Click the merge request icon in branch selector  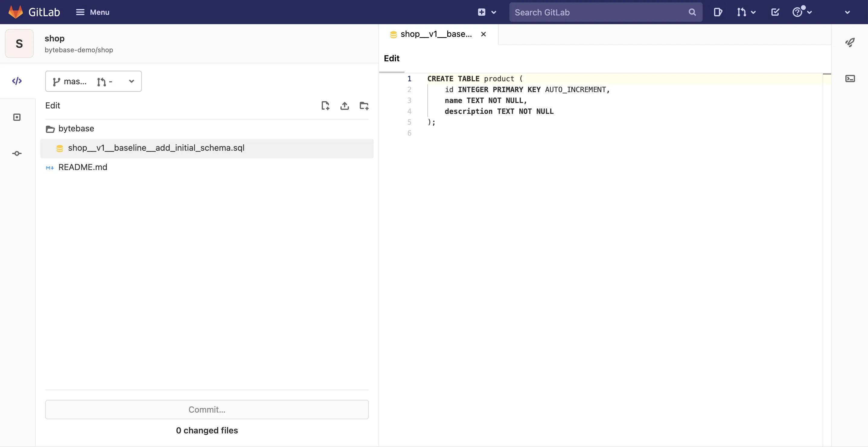(101, 82)
